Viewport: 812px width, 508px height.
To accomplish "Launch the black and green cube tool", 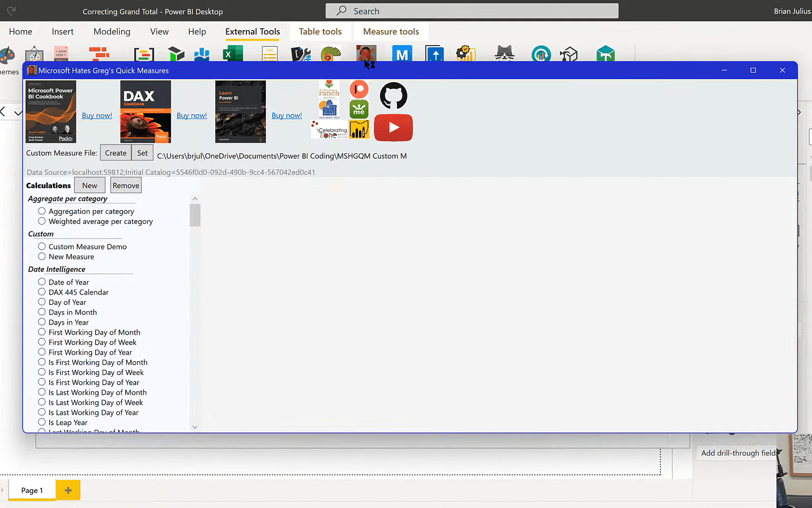I will point(176,54).
